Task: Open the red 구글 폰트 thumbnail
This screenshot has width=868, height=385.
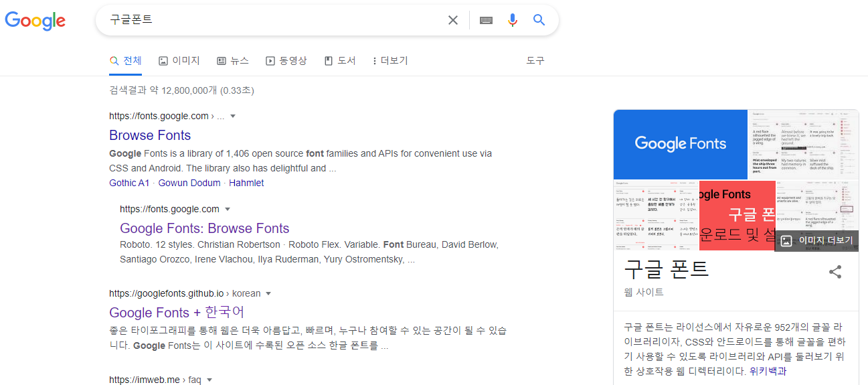Action: pos(737,216)
